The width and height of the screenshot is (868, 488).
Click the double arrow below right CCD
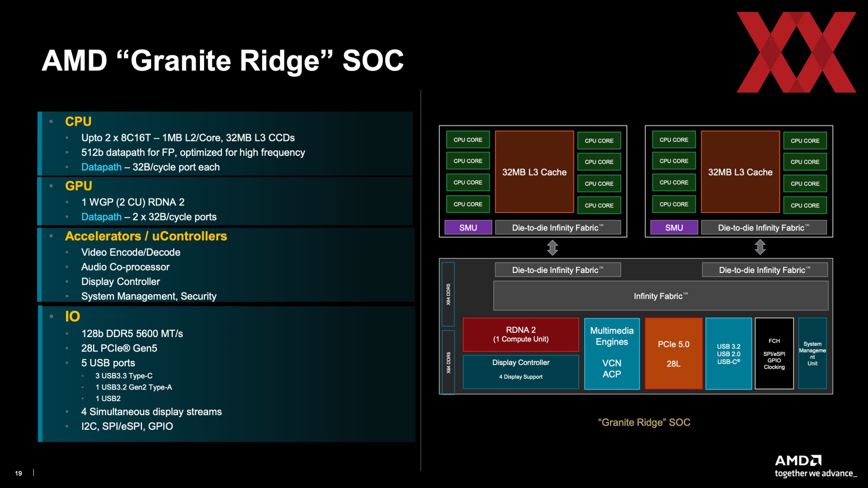(760, 247)
